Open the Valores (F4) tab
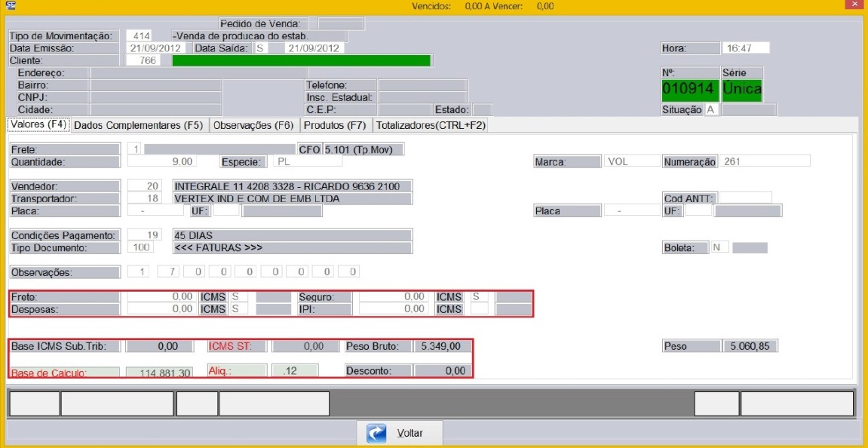Viewport: 868px width, 448px height. point(38,125)
